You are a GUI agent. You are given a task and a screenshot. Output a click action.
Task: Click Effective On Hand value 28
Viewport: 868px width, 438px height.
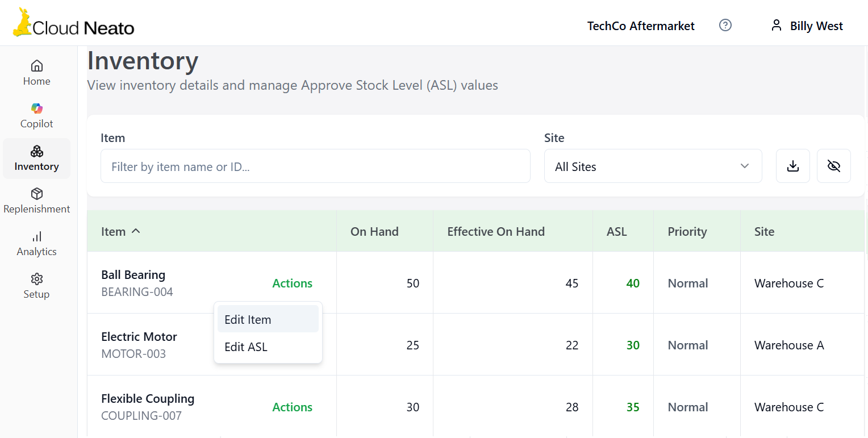[x=572, y=407]
